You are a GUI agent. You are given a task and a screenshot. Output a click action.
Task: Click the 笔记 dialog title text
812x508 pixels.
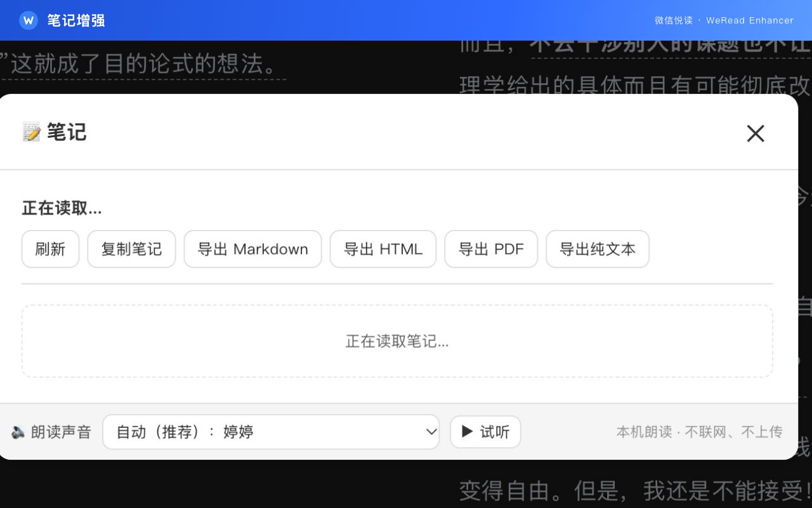(67, 132)
